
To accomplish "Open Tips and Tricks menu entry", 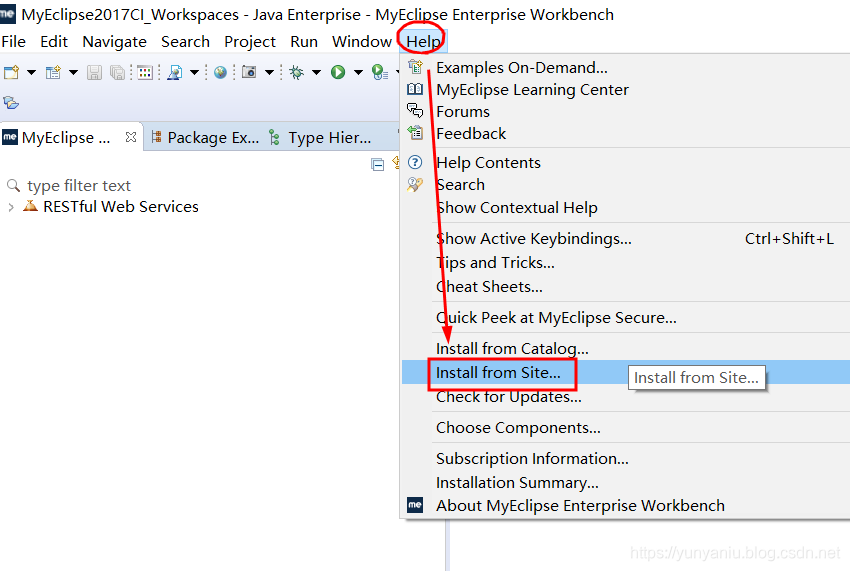I will coord(626,262).
